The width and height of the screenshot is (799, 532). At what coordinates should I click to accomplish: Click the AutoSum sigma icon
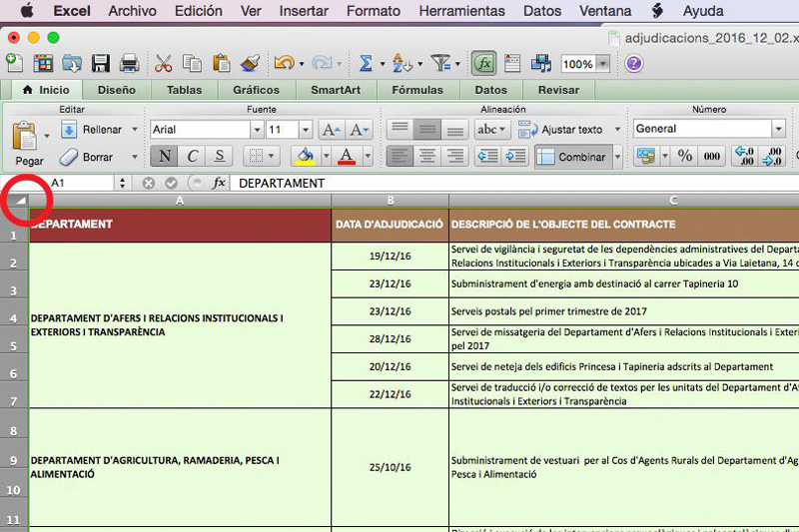(365, 64)
